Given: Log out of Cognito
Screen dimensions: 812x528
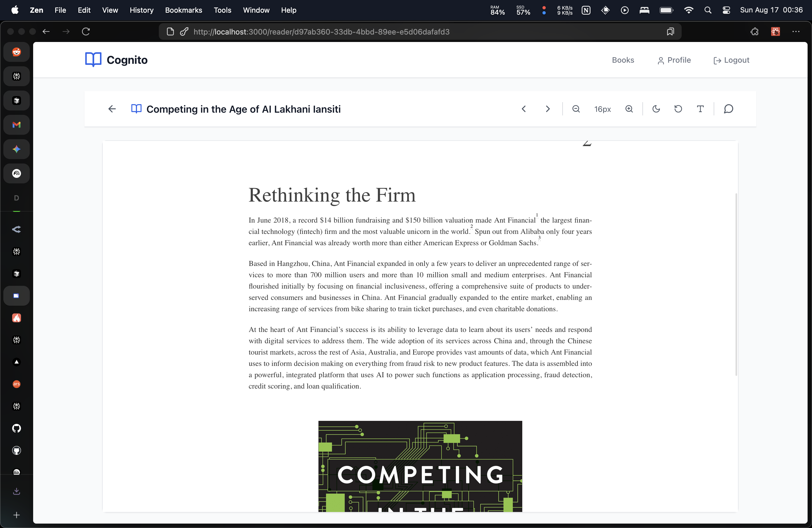Looking at the screenshot, I should pos(731,60).
